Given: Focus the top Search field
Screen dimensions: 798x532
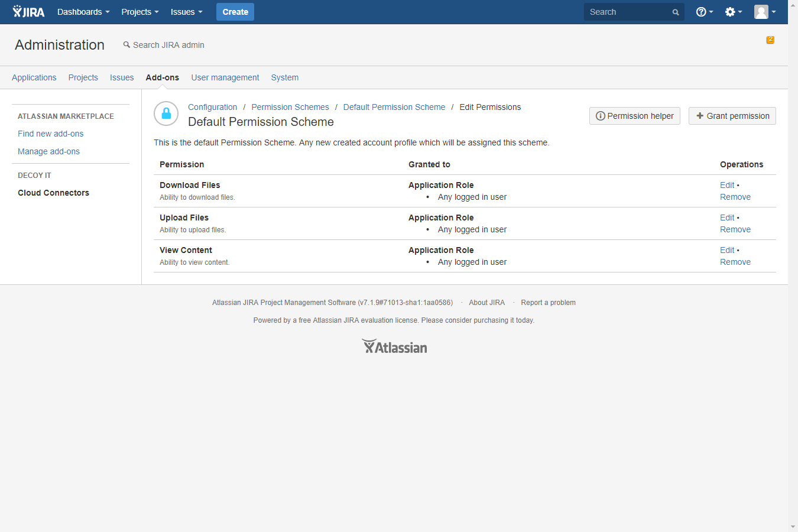Looking at the screenshot, I should coord(634,12).
